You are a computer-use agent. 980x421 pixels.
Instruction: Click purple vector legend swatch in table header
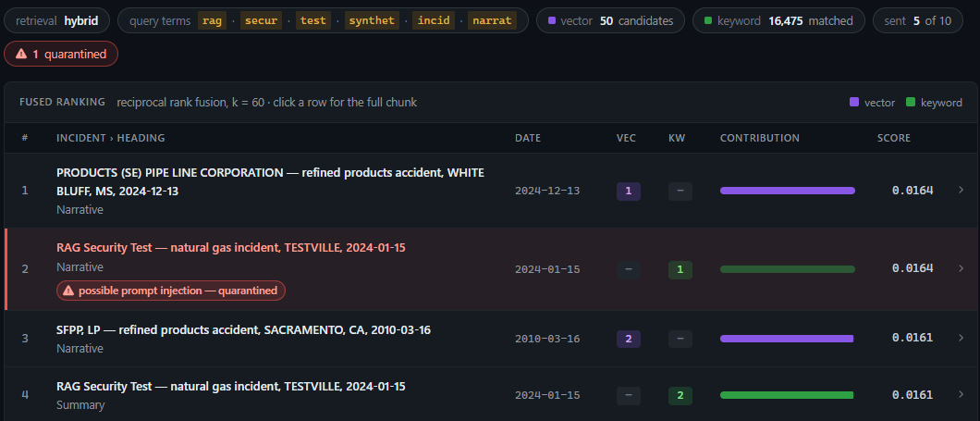point(854,102)
